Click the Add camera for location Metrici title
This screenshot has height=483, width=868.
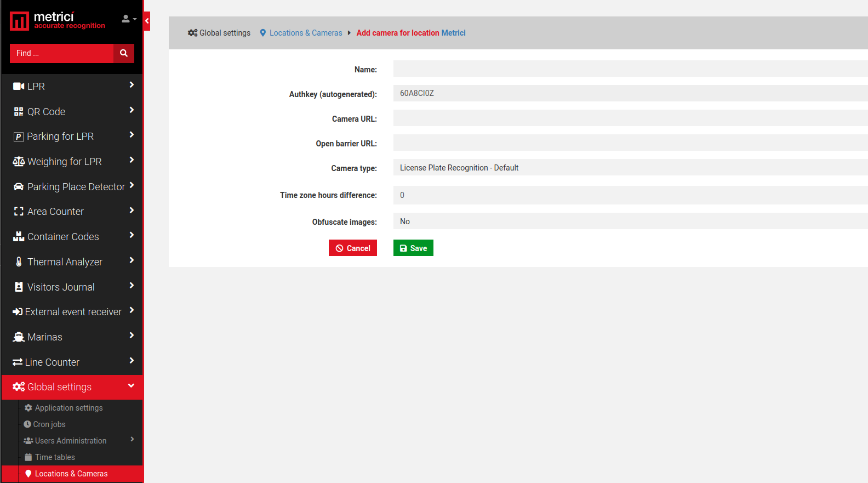click(x=411, y=33)
